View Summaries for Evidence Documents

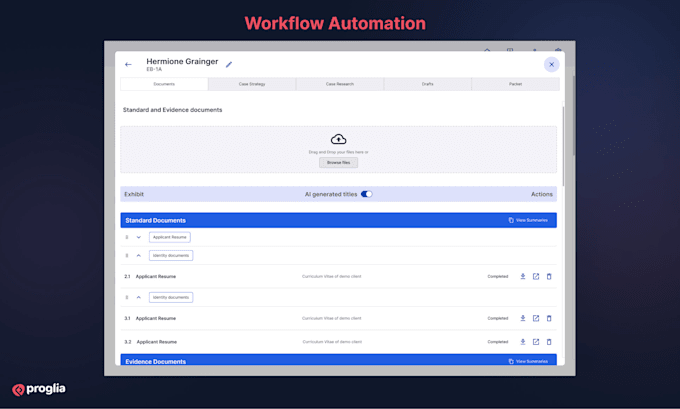pyautogui.click(x=528, y=361)
